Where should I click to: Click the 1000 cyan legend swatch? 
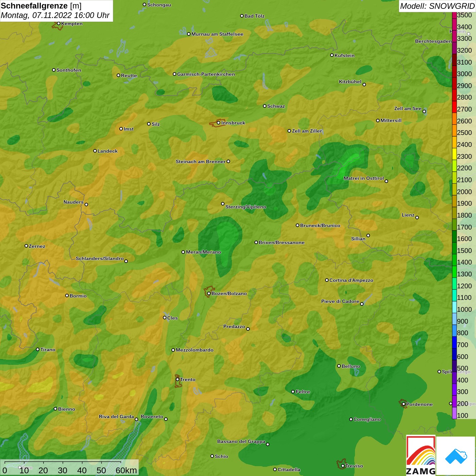point(454,307)
